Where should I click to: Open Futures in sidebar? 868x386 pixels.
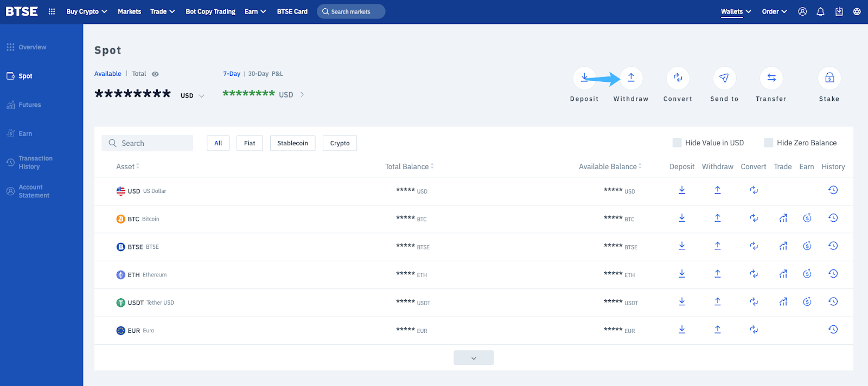(24, 105)
